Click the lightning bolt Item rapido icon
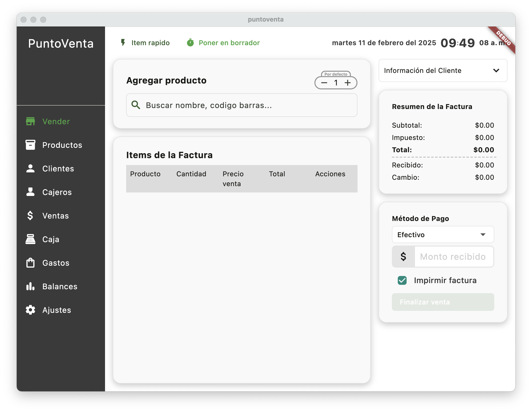Viewport: 532px width, 412px height. [123, 43]
